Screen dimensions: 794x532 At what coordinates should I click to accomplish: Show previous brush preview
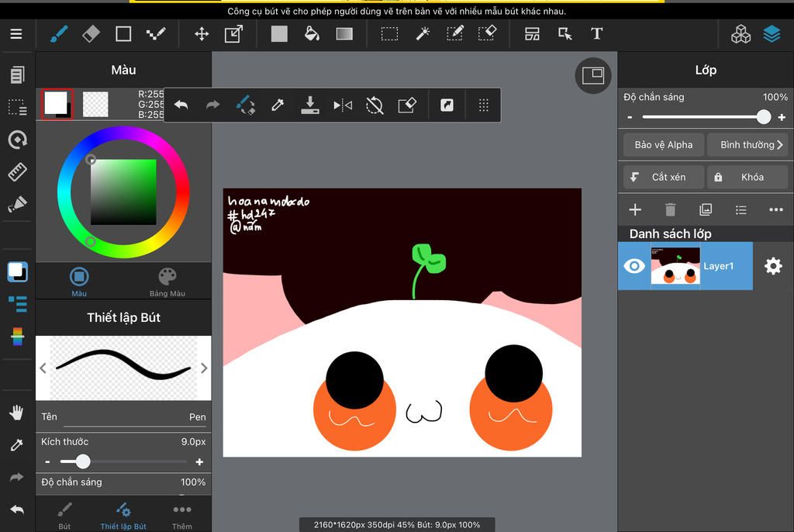(43, 368)
